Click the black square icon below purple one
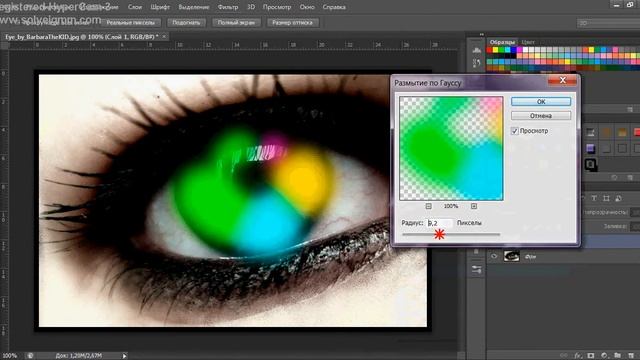Image resolution: width=640 pixels, height=360 pixels. pyautogui.click(x=591, y=164)
